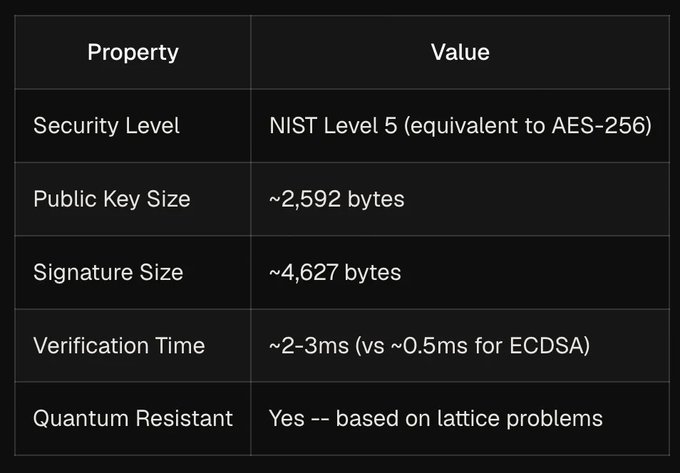Click the Value column header

pyautogui.click(x=460, y=52)
